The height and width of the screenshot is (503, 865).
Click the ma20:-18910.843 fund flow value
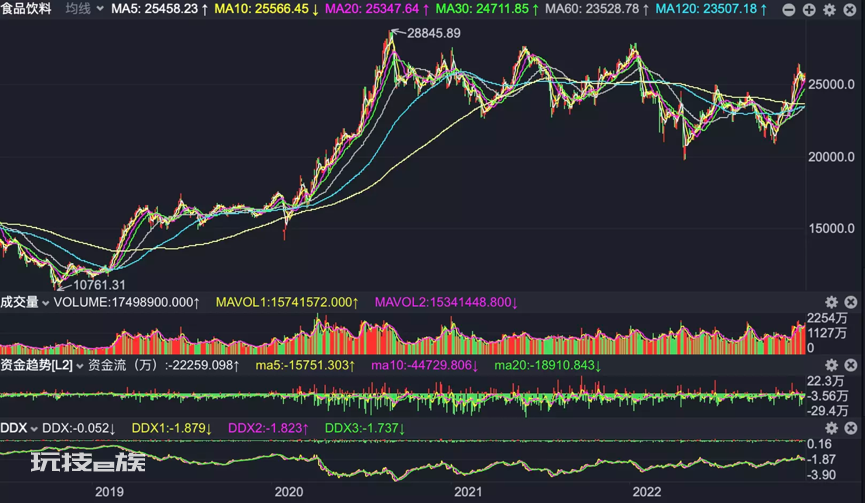[548, 365]
